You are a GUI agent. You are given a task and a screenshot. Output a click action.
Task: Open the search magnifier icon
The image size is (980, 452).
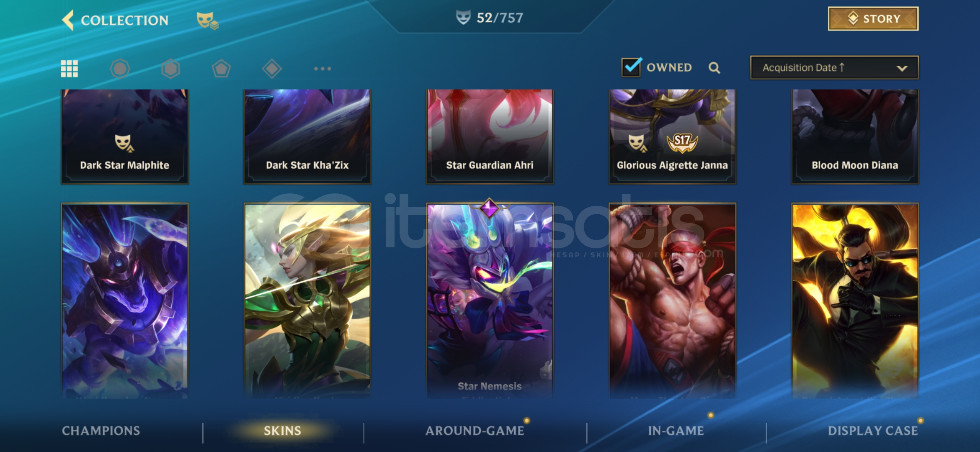714,68
